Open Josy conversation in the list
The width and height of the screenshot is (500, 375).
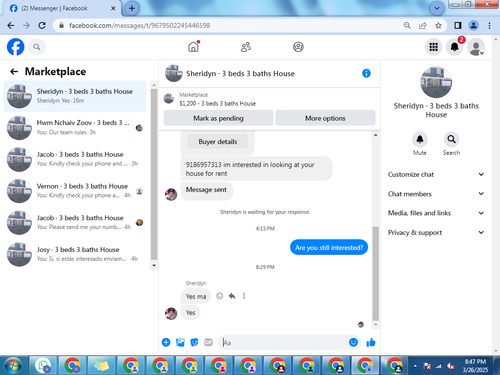[75, 254]
